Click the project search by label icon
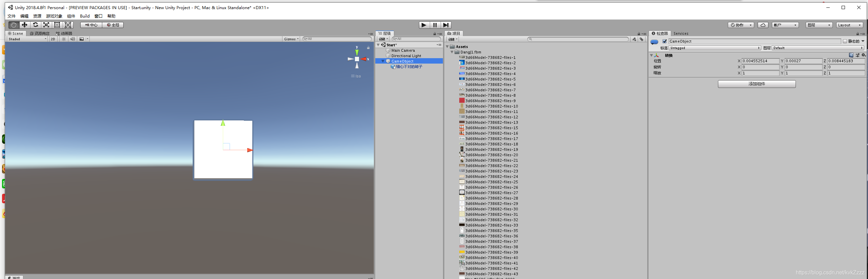The width and height of the screenshot is (868, 279). pos(641,39)
